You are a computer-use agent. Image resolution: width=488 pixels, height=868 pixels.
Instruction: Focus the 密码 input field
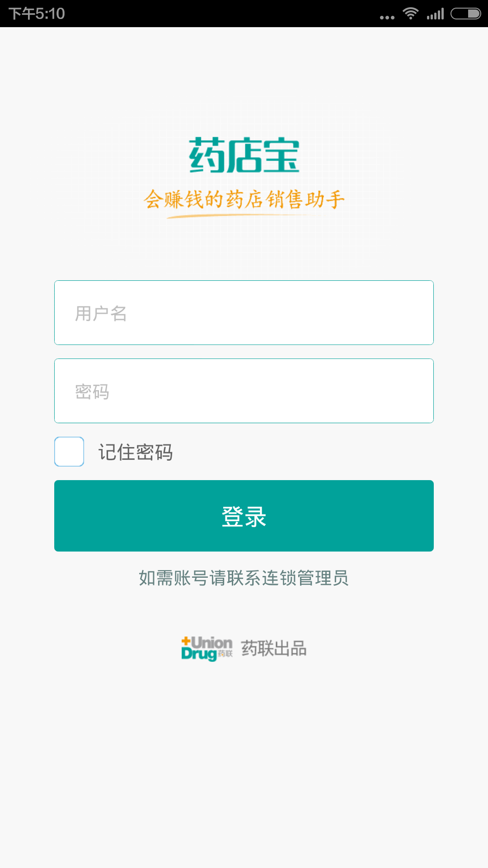tap(244, 391)
